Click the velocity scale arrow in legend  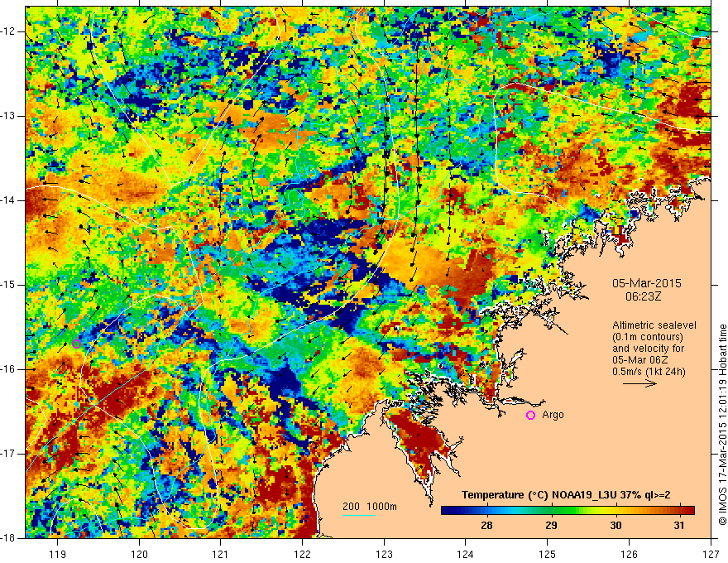[639, 383]
